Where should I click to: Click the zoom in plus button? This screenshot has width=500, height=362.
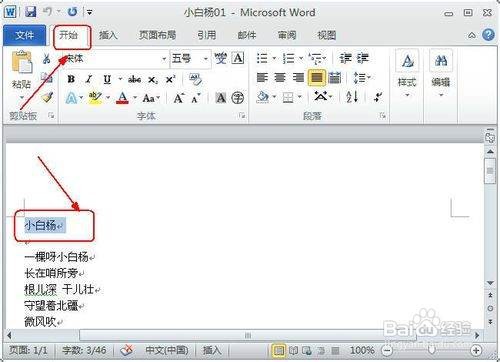pos(476,350)
